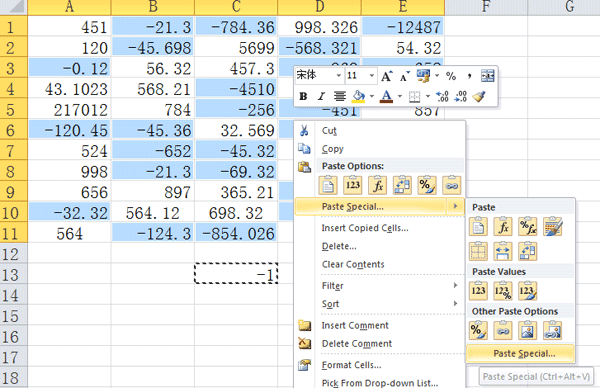Image resolution: width=600 pixels, height=388 pixels.
Task: Expand the Sort submenu arrow
Action: coord(455,303)
